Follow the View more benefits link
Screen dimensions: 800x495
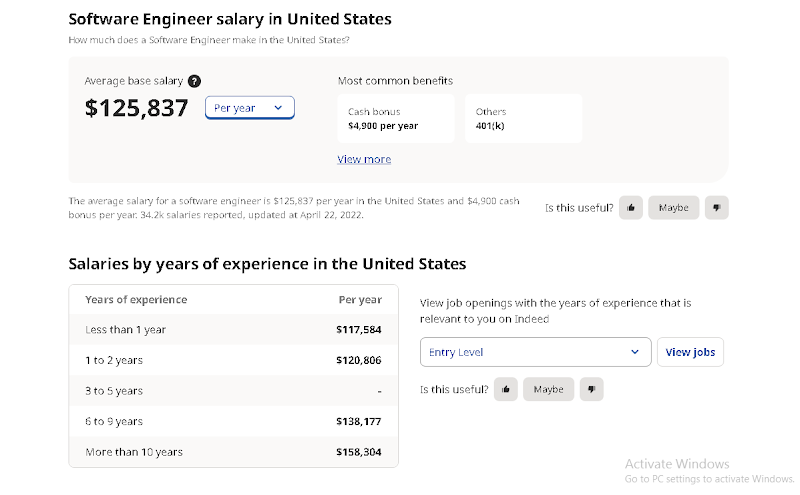(x=364, y=159)
